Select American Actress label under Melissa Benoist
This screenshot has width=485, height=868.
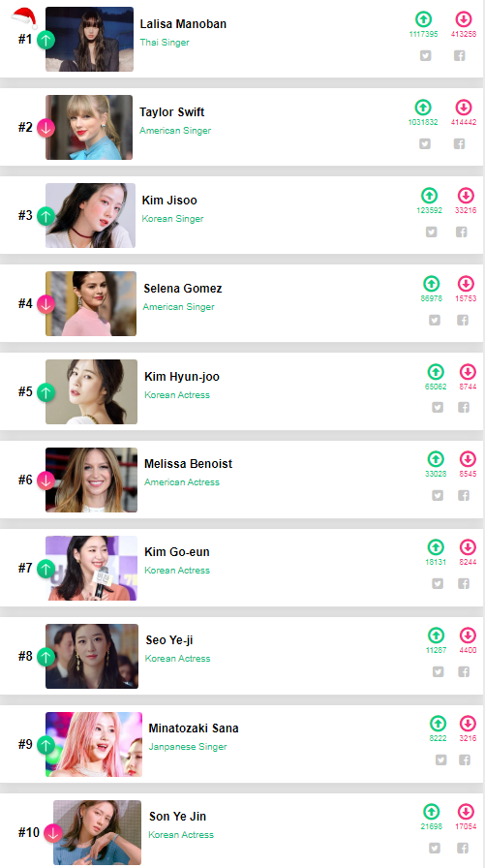(x=182, y=482)
